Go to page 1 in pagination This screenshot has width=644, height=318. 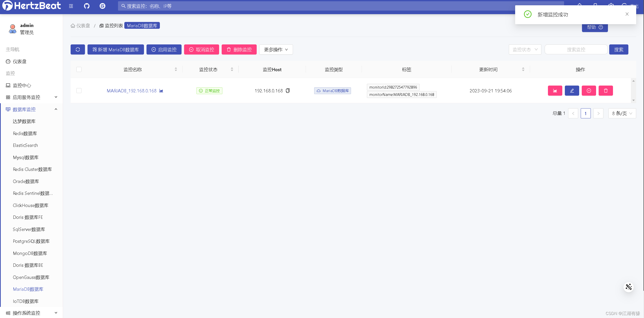(x=586, y=113)
